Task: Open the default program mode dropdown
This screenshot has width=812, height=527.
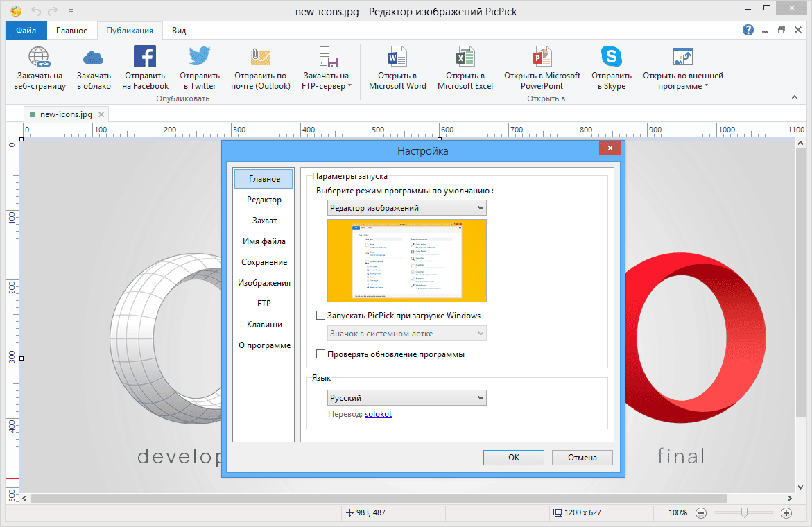Action: pos(407,208)
